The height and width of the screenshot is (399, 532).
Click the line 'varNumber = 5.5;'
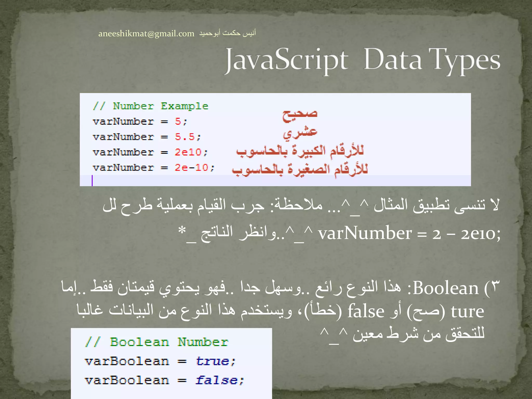click(147, 137)
